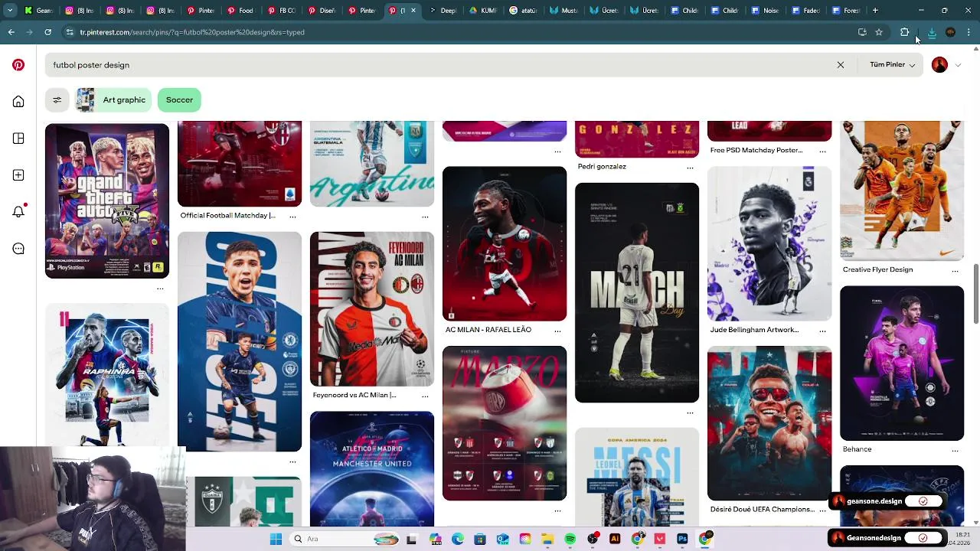Viewport: 980px width, 551px height.
Task: Open more options for AC MILAN - RAFAEL LEÃO pin
Action: coord(557,330)
